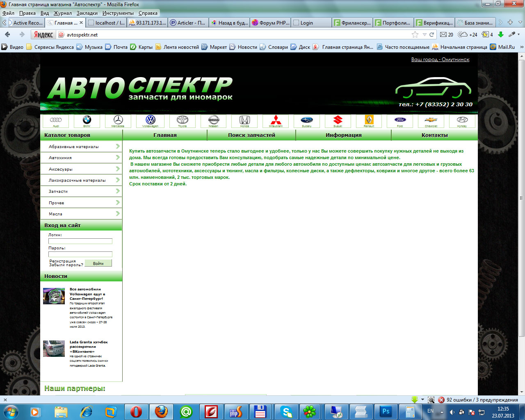This screenshot has height=420, width=525.
Task: Bookmark this page with the star icon
Action: pos(415,35)
